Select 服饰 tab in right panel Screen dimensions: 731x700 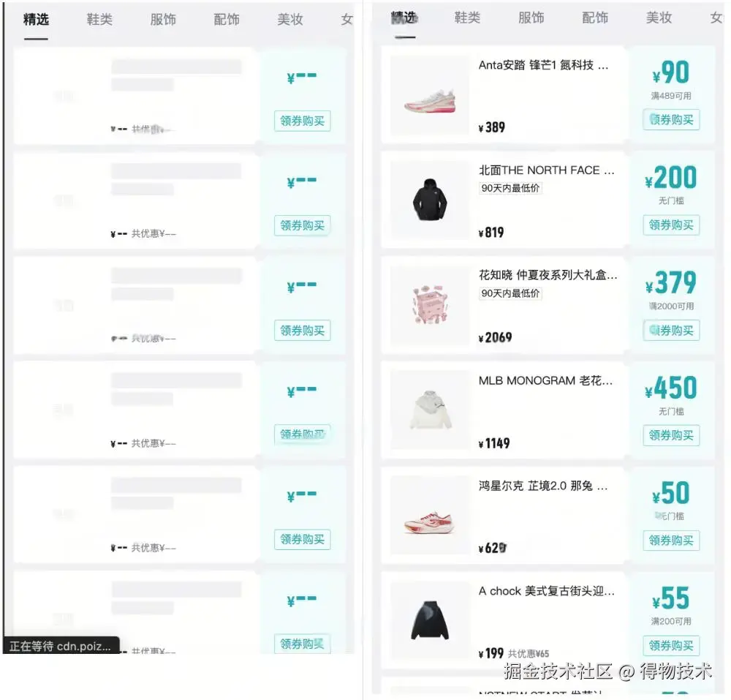coord(531,18)
